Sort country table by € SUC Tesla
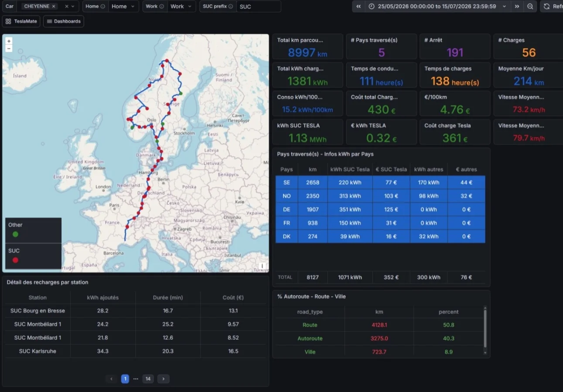The width and height of the screenshot is (563, 392). 391,169
